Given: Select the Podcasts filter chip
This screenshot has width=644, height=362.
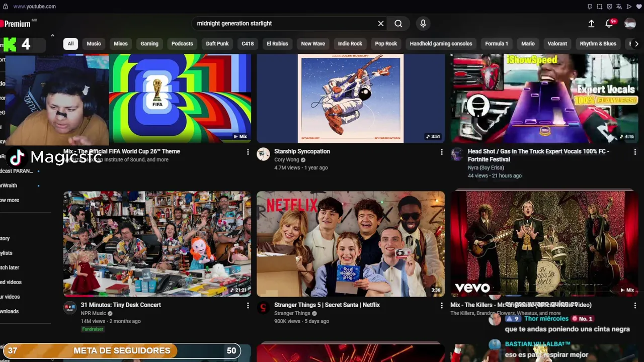Looking at the screenshot, I should tap(182, 44).
